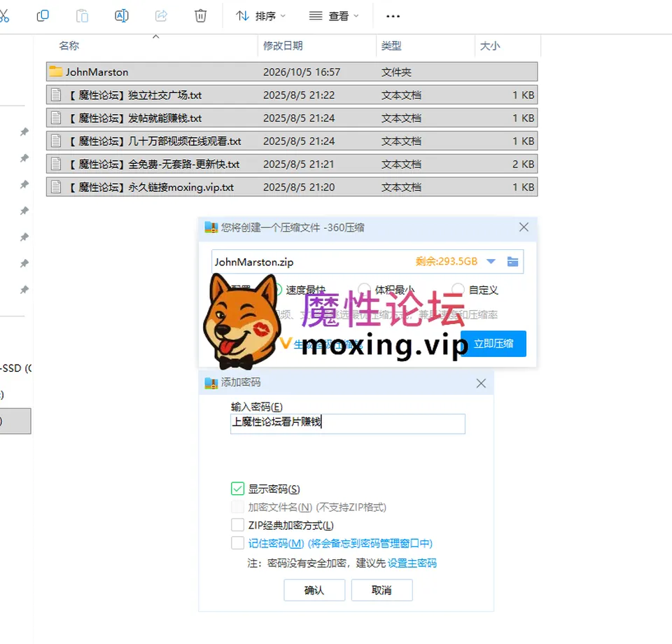Enable the ZIP经典加密方式 checkbox
Viewport: 672px width, 644px height.
pyautogui.click(x=237, y=525)
